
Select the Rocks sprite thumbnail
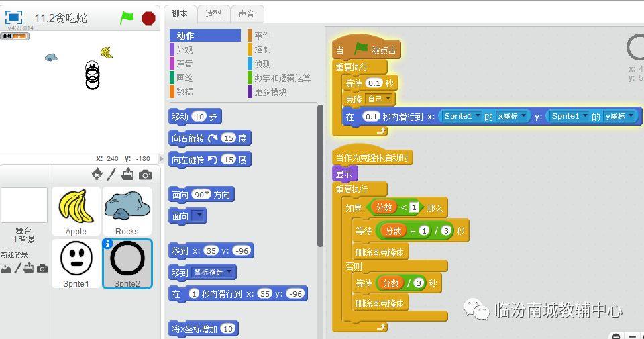(127, 211)
